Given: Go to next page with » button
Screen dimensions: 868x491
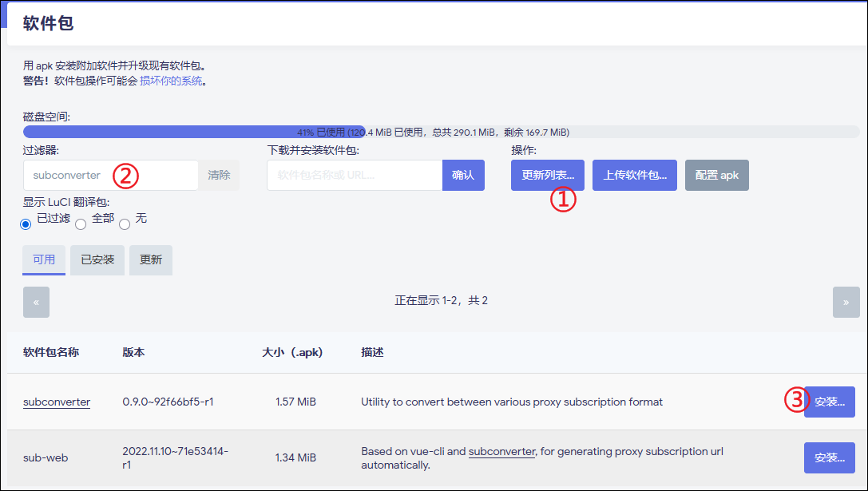Looking at the screenshot, I should coord(846,303).
